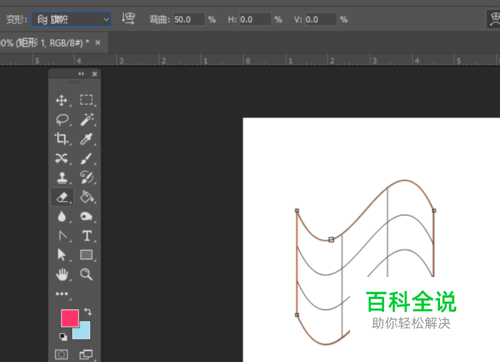Select the History Brush tool
Image resolution: width=500 pixels, height=362 pixels.
(87, 178)
